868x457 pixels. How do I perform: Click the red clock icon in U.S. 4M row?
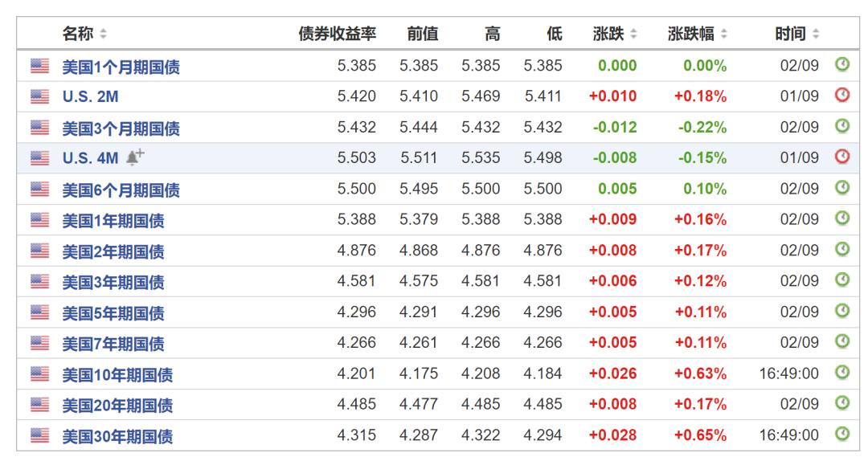pos(841,157)
